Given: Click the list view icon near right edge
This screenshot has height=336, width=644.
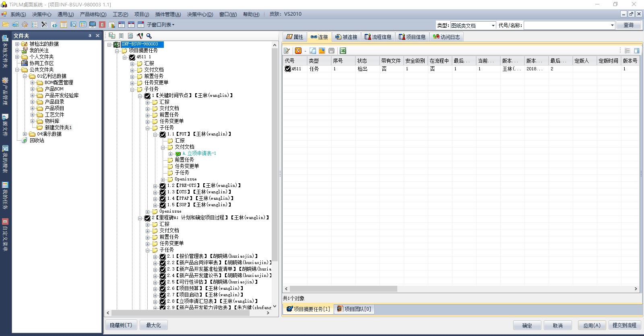Looking at the screenshot, I should point(627,51).
